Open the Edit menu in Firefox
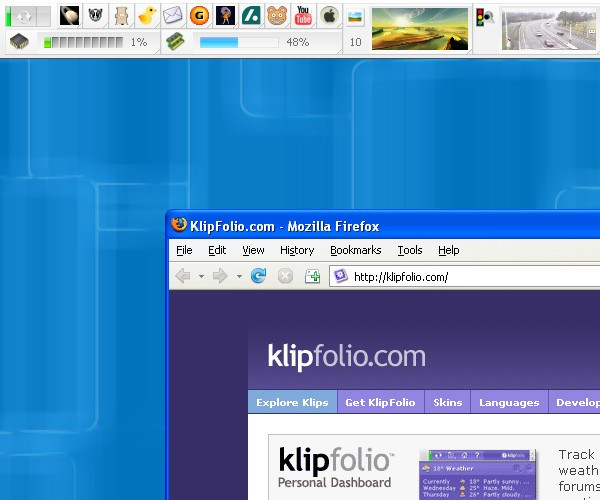This screenshot has height=500, width=600. click(x=217, y=250)
